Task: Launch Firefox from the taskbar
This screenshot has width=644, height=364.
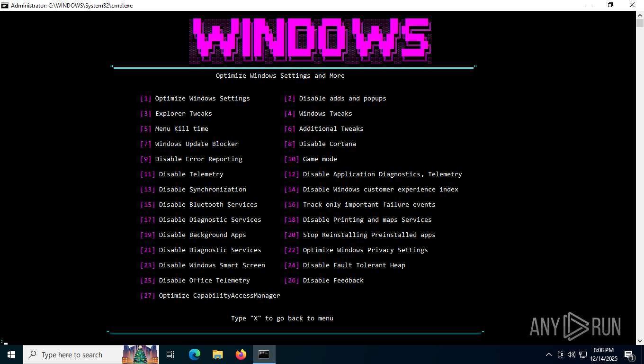Action: [241, 355]
